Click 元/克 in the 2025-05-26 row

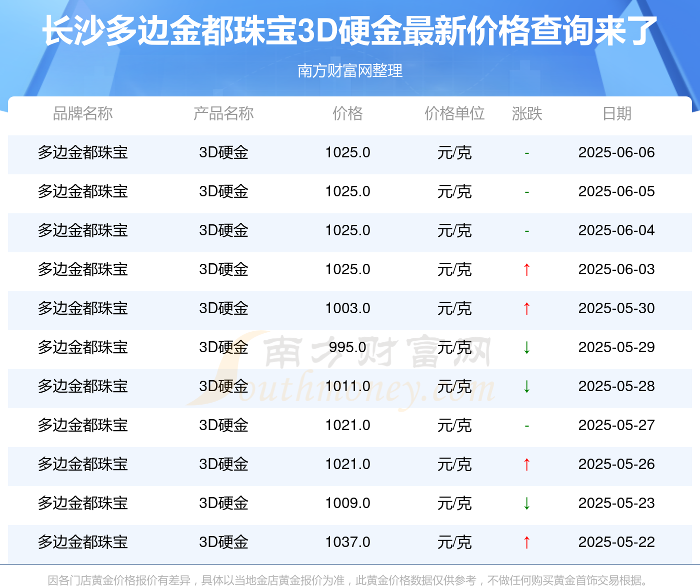454,464
